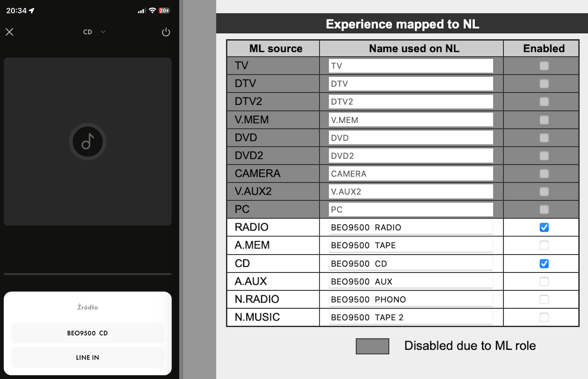This screenshot has height=379, width=588.
Task: Click the N.MUSIC ML source cell
Action: click(273, 317)
